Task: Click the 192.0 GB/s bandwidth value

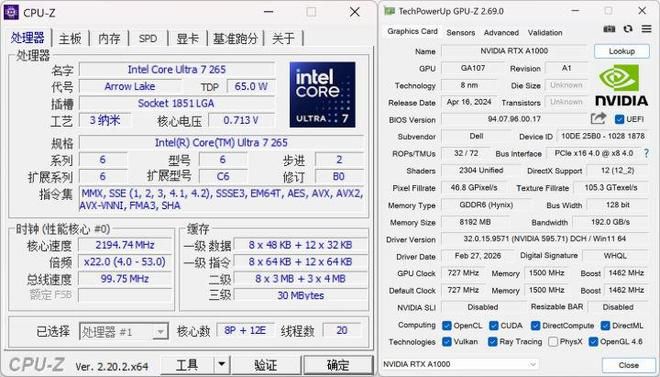Action: pos(610,222)
